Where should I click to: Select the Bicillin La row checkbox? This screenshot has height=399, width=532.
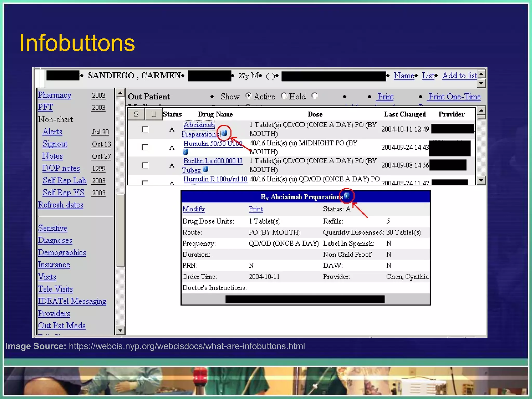click(x=145, y=165)
